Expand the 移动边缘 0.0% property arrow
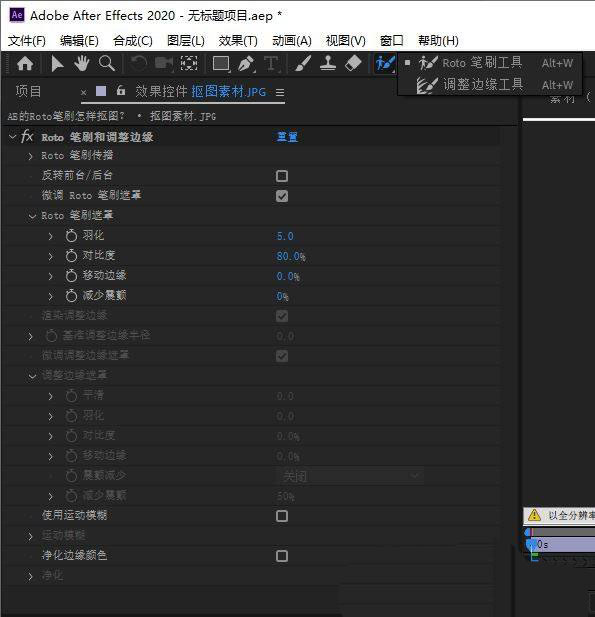Viewport: 595px width, 617px height. pos(50,276)
